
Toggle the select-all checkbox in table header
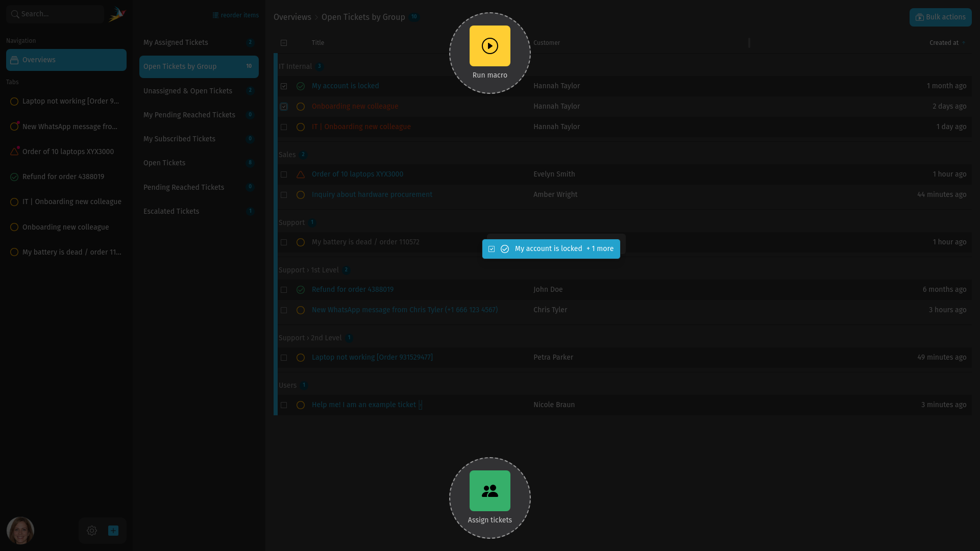click(284, 43)
